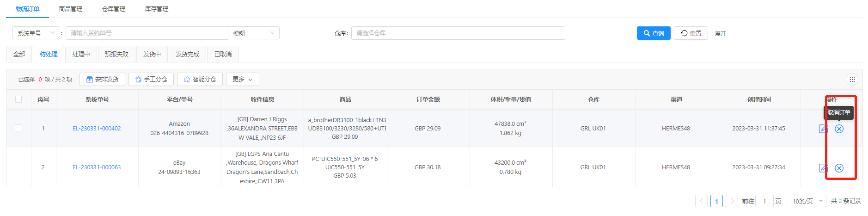Click the 智能分仓 button
The image size is (868, 216).
(x=200, y=80)
